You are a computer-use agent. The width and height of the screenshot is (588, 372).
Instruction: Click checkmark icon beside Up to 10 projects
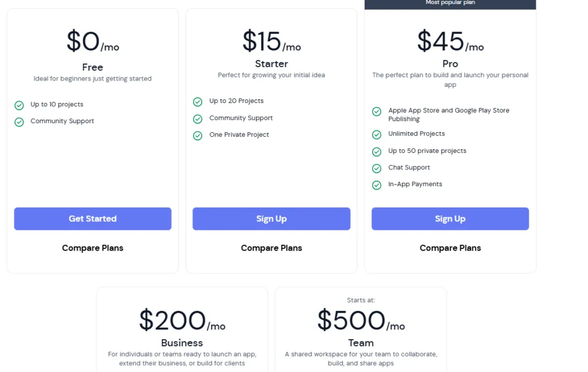[19, 105]
